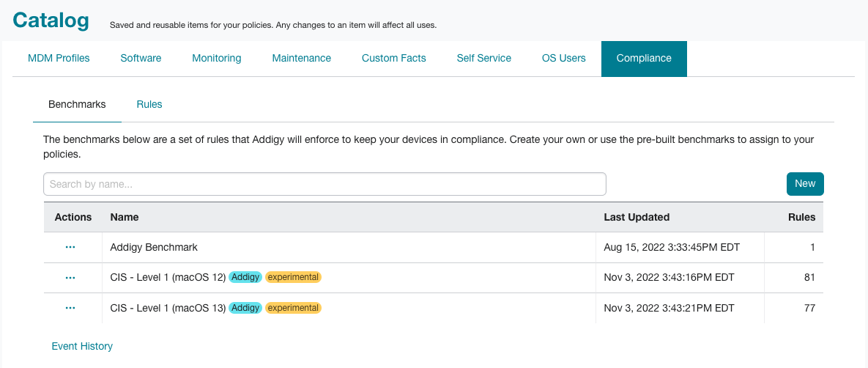Open the Software tab
The height and width of the screenshot is (368, 868).
141,58
